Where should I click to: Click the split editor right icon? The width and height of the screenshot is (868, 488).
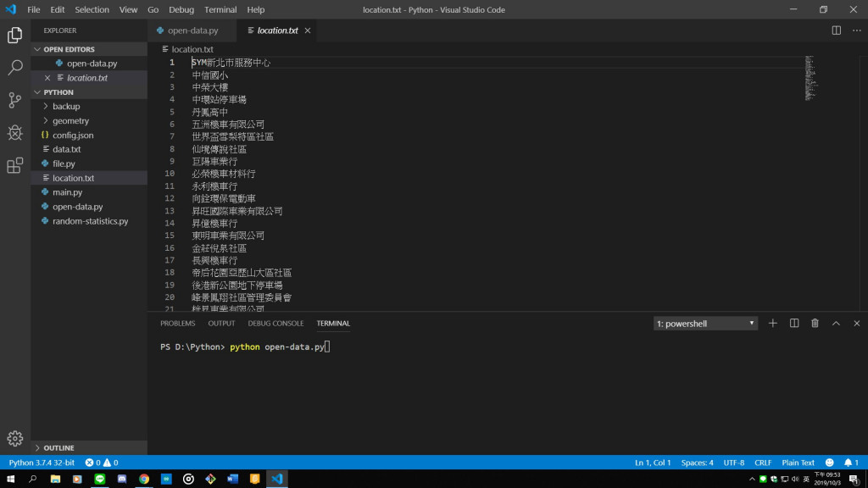(836, 30)
